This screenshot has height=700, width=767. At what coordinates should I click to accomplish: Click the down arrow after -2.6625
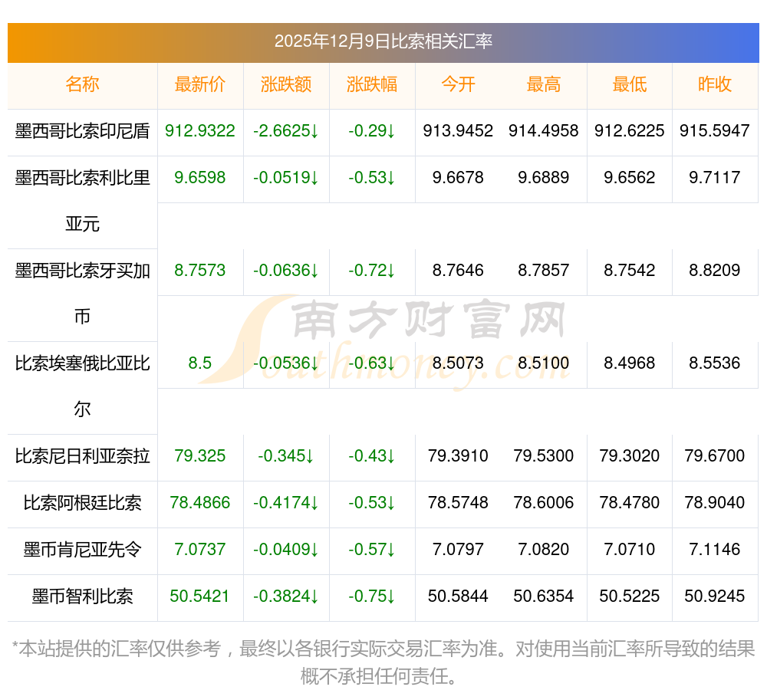(x=314, y=132)
